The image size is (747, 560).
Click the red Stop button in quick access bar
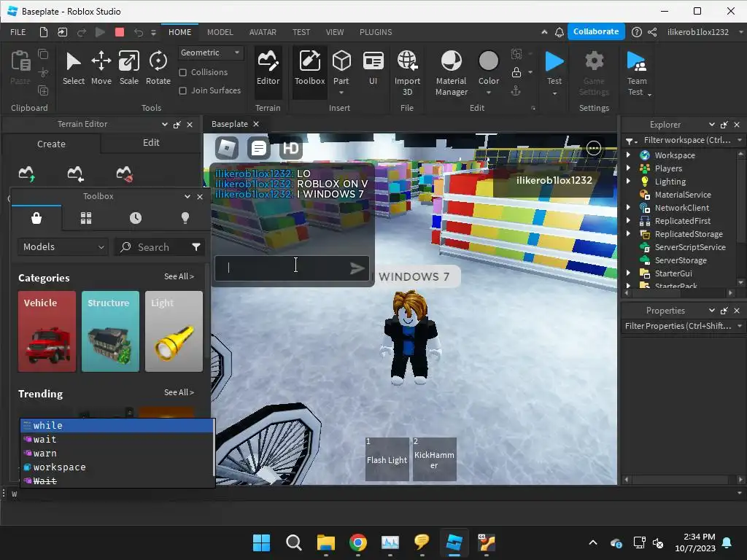120,32
